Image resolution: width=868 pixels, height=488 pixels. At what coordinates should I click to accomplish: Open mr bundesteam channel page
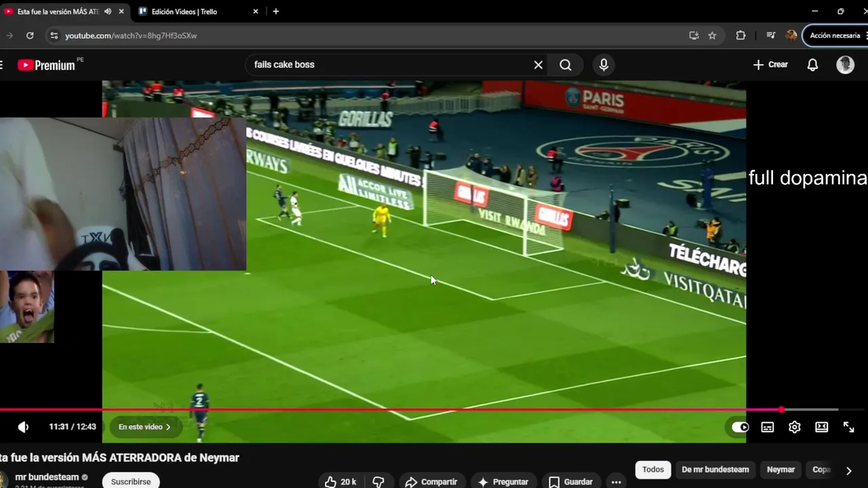(47, 477)
